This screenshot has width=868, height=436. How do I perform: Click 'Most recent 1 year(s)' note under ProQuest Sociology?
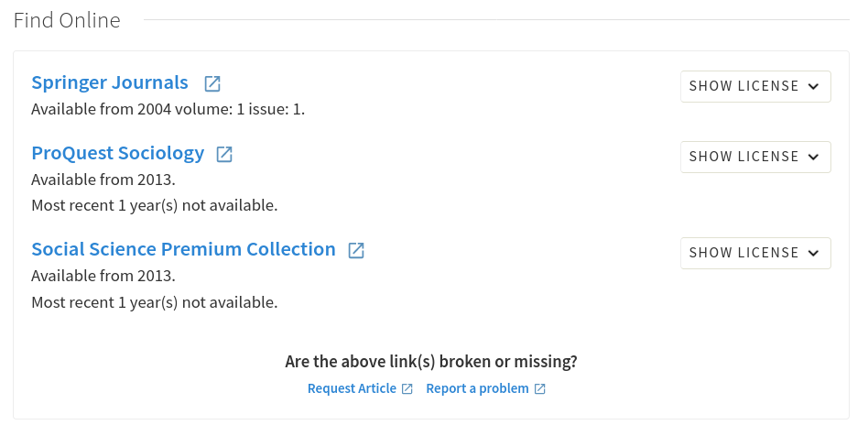pos(154,205)
